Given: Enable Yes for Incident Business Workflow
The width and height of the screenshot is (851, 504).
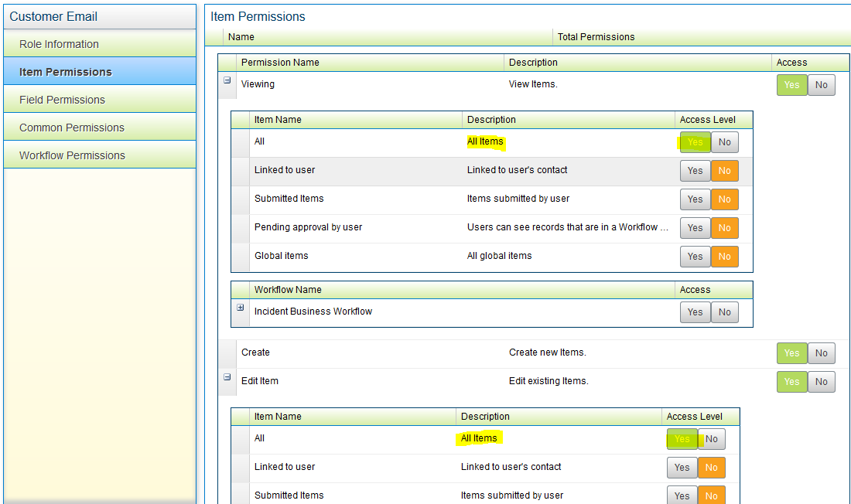Looking at the screenshot, I should (695, 312).
